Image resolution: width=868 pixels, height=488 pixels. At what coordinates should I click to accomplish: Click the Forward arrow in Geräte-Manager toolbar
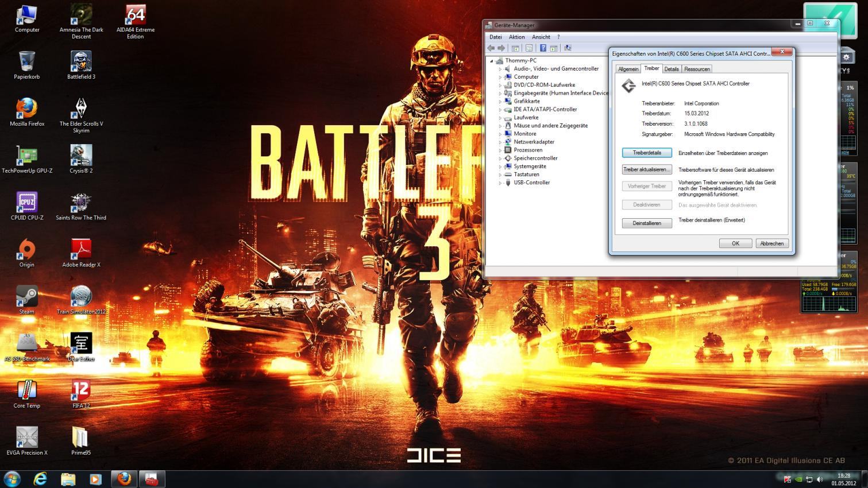pyautogui.click(x=501, y=48)
